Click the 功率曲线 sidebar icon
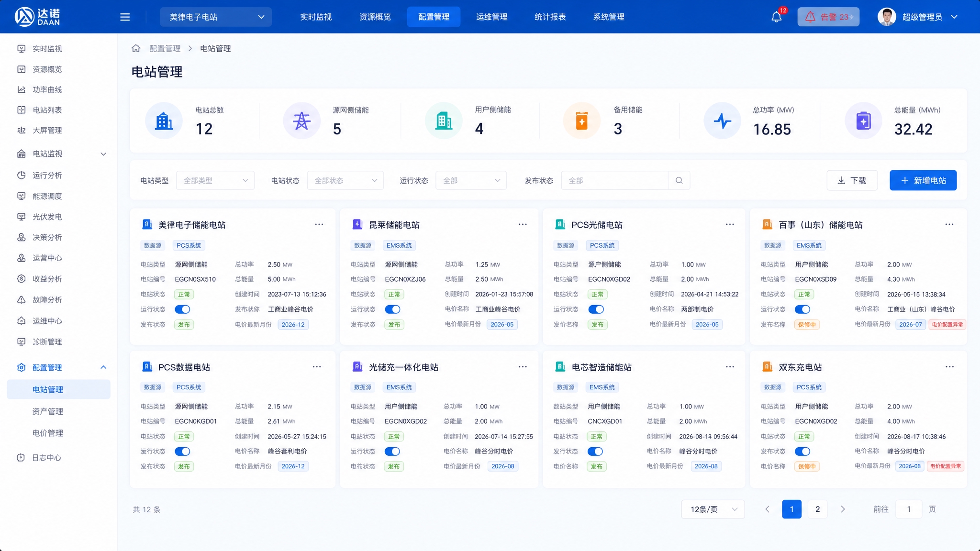This screenshot has width=980, height=551. pyautogui.click(x=22, y=89)
